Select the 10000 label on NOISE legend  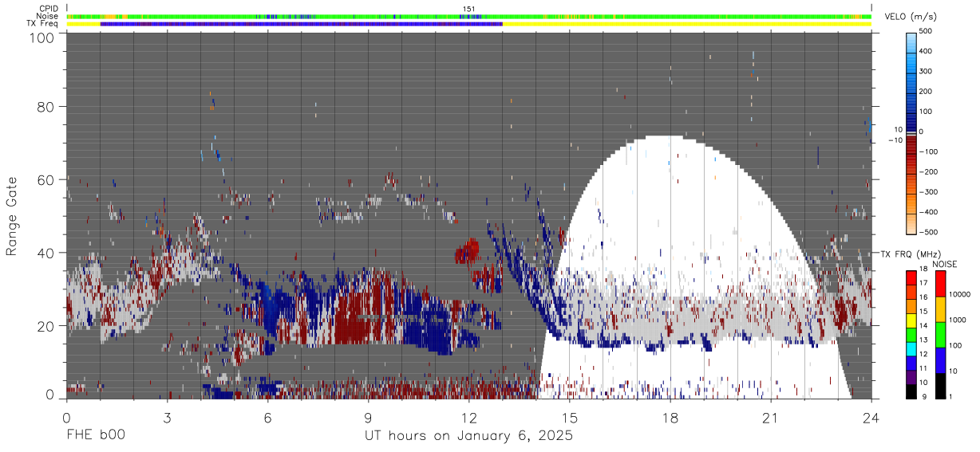tap(961, 294)
